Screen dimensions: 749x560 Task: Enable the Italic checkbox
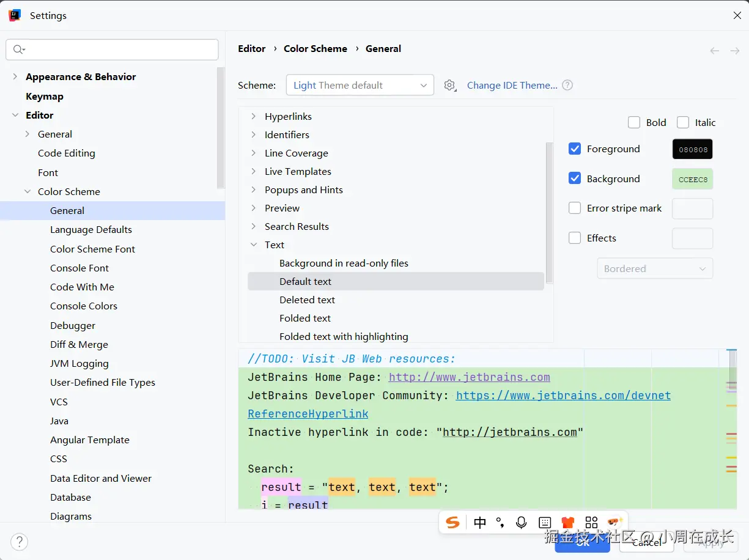point(683,122)
